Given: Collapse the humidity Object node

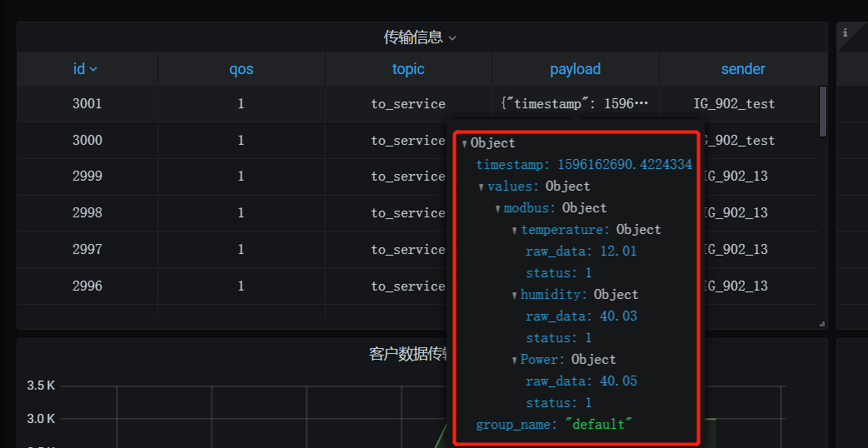Looking at the screenshot, I should pyautogui.click(x=514, y=296).
